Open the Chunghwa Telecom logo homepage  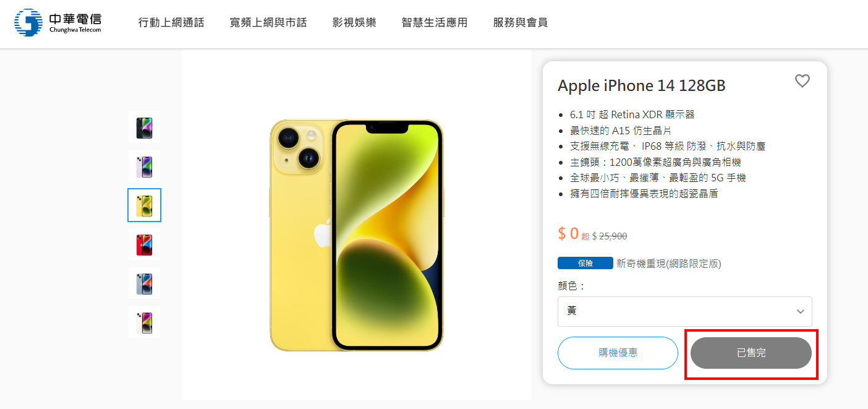pos(58,22)
